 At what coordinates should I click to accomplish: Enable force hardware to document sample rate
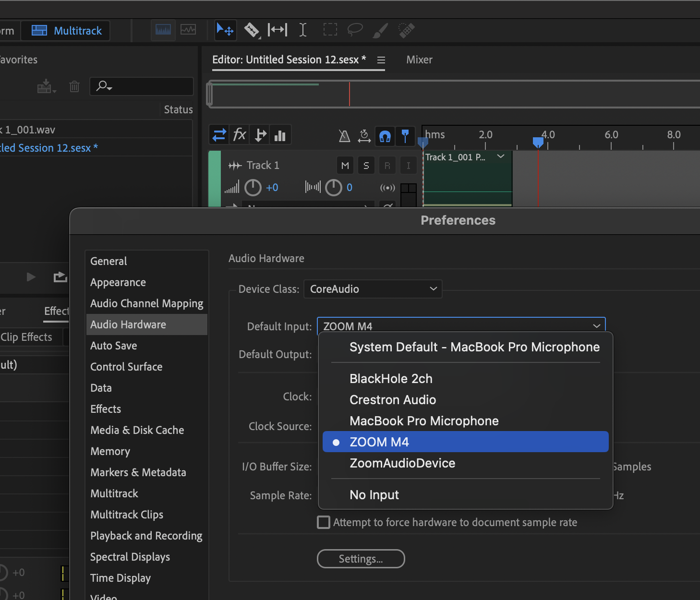324,522
